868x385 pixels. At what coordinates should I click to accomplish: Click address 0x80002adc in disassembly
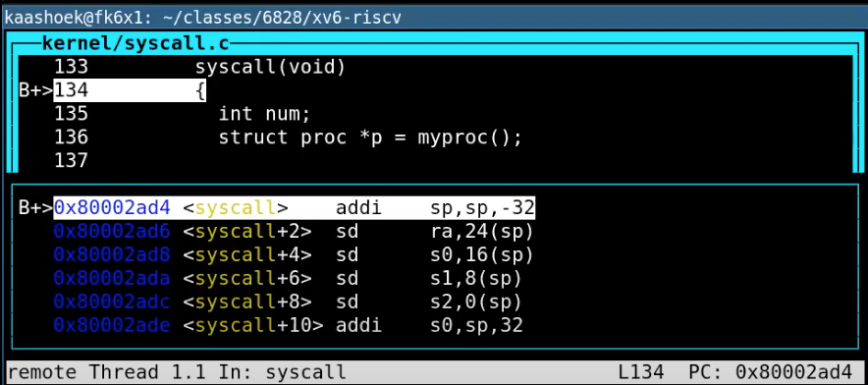click(112, 302)
